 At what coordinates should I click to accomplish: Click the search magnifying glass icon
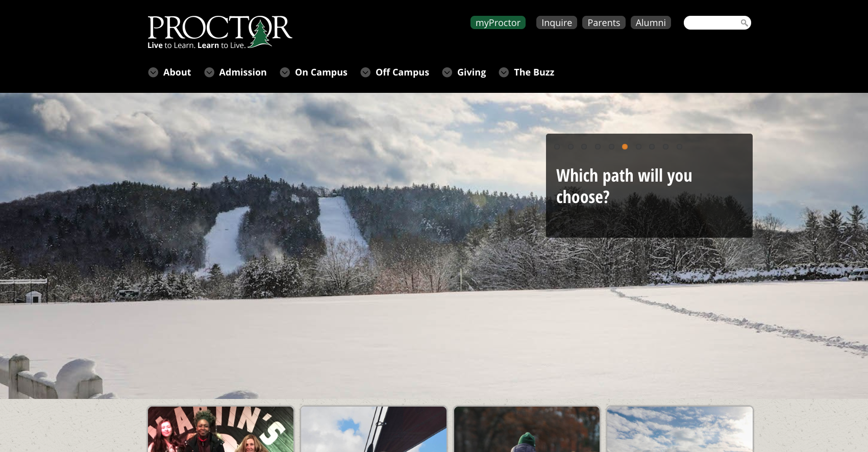pyautogui.click(x=744, y=22)
